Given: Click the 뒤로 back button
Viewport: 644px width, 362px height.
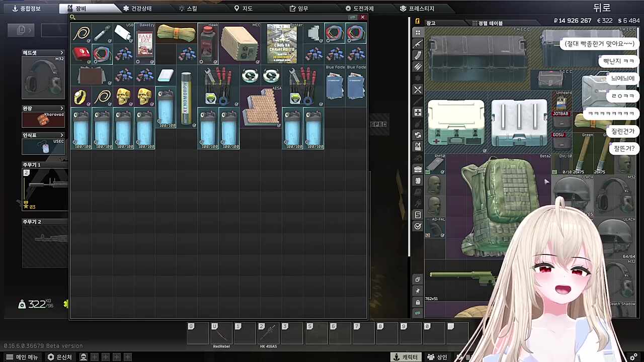Looking at the screenshot, I should tap(602, 8).
